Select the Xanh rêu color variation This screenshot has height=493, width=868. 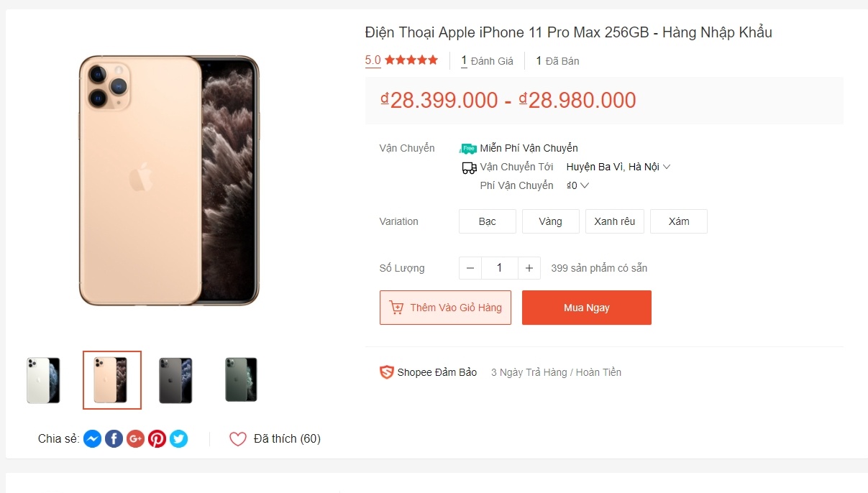614,221
